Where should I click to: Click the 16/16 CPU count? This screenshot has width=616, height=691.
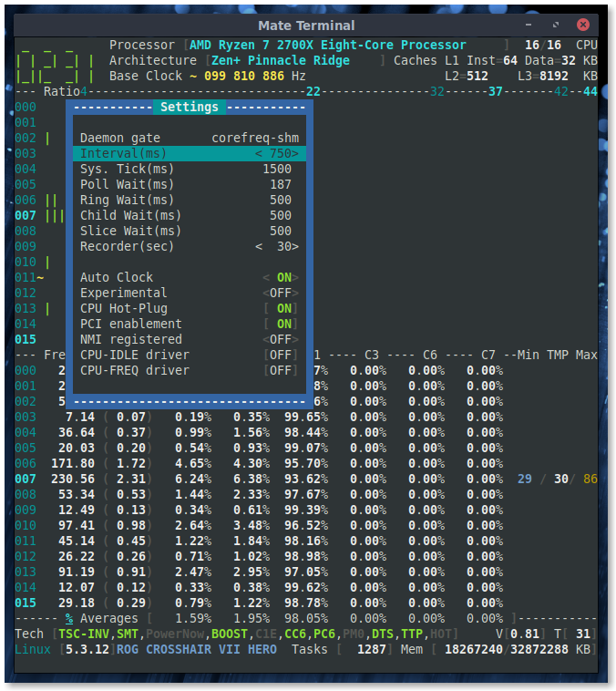[543, 45]
